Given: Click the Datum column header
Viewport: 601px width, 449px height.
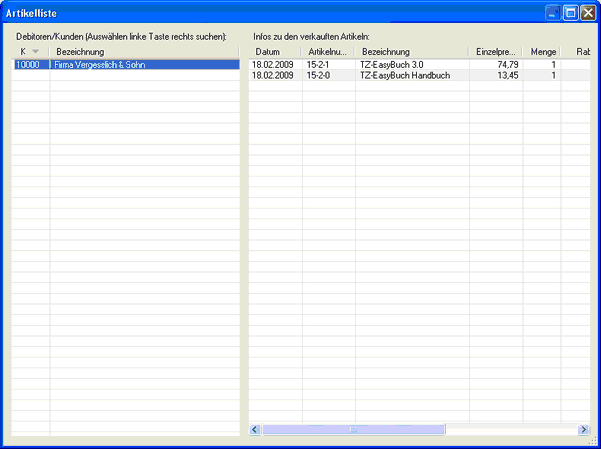Looking at the screenshot, I should click(x=275, y=52).
